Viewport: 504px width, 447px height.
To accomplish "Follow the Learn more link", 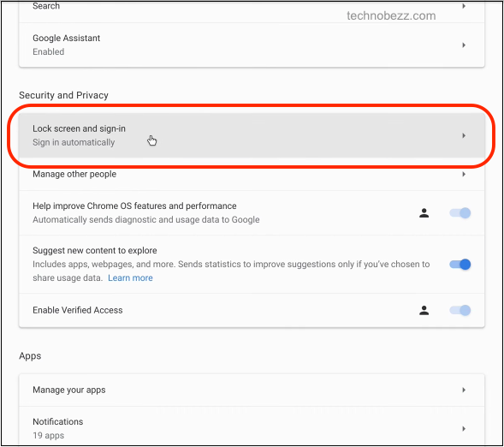I will click(x=130, y=278).
